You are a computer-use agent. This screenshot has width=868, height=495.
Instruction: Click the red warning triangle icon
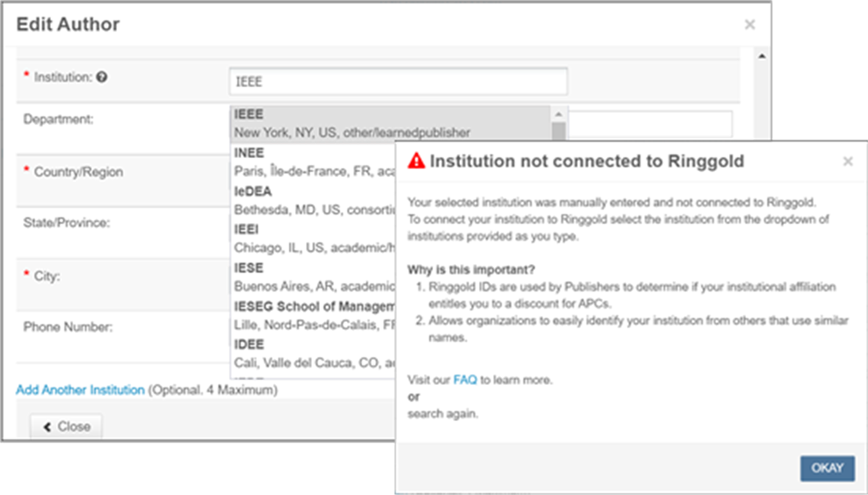coord(415,162)
